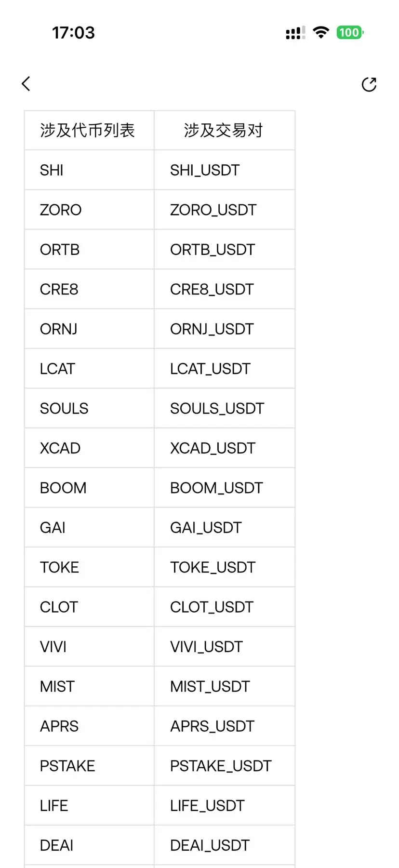Tap the Wi-Fi icon in status bar

point(321,33)
